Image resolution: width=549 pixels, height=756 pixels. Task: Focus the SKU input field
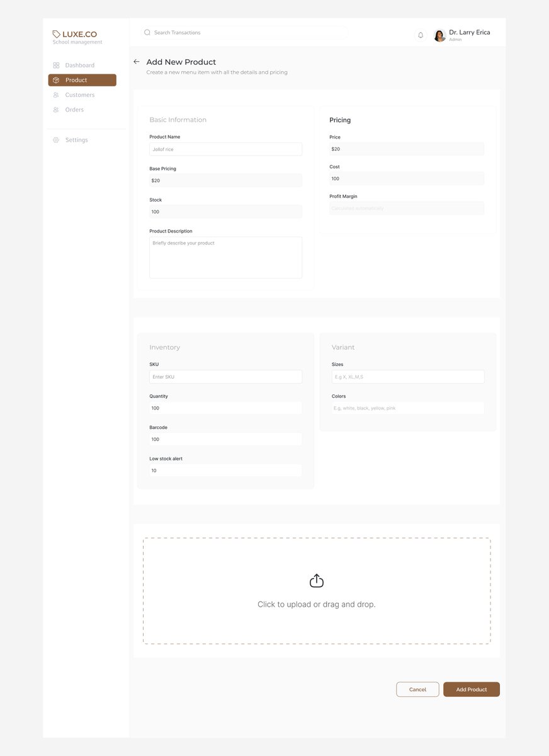coord(225,377)
